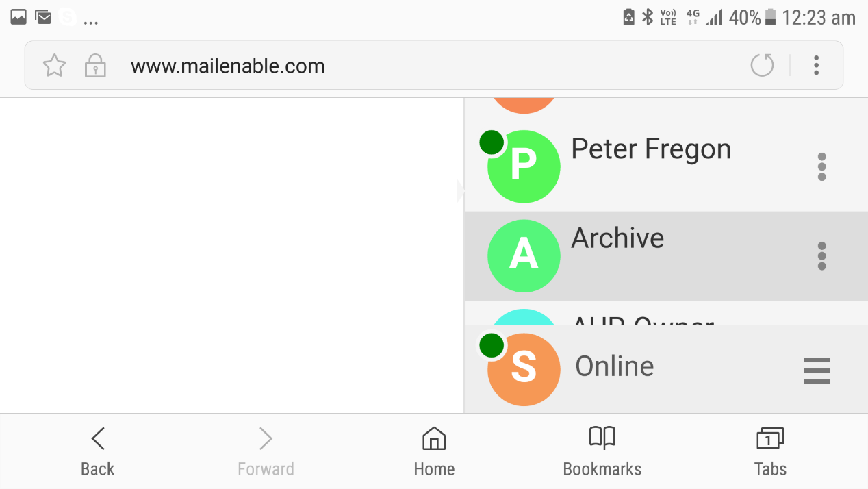Open options menu for Archive contact
868x489 pixels.
pyautogui.click(x=821, y=255)
